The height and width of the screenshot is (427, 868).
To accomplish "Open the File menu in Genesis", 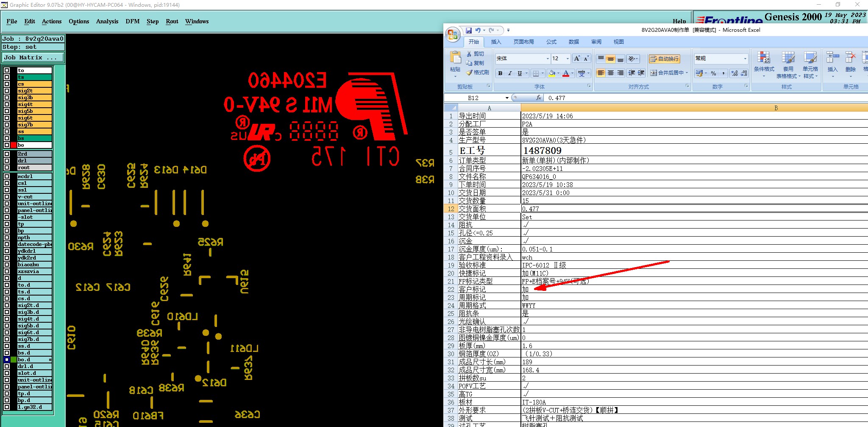I will pos(12,21).
